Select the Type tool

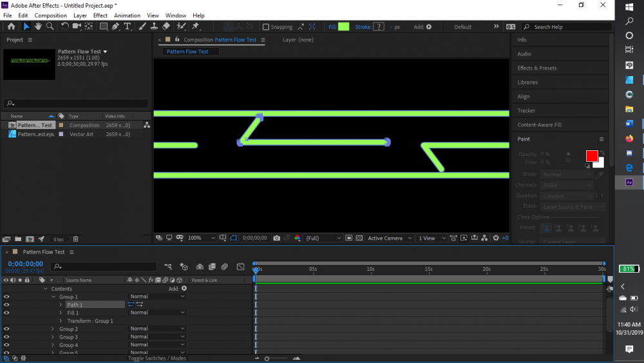pyautogui.click(x=127, y=26)
